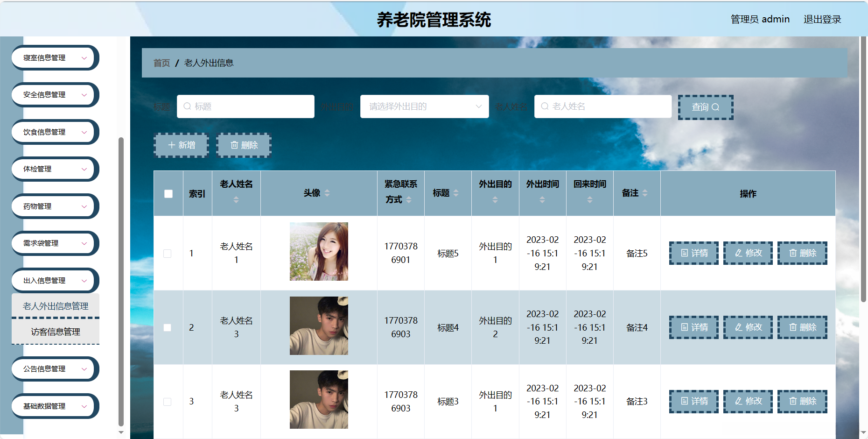The image size is (868, 439).
Task: Click the 操作 column header
Action: coord(748,194)
